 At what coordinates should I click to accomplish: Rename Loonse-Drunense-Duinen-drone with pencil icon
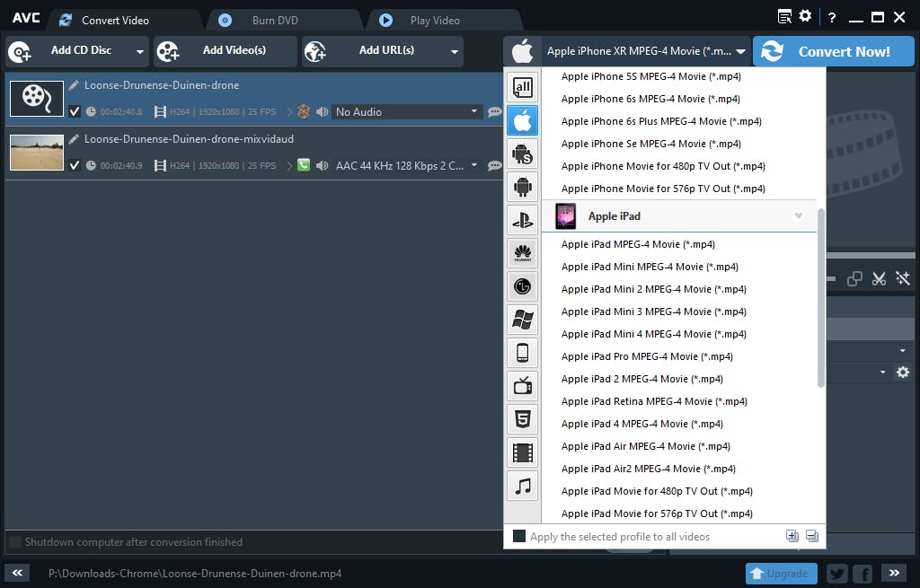click(74, 85)
